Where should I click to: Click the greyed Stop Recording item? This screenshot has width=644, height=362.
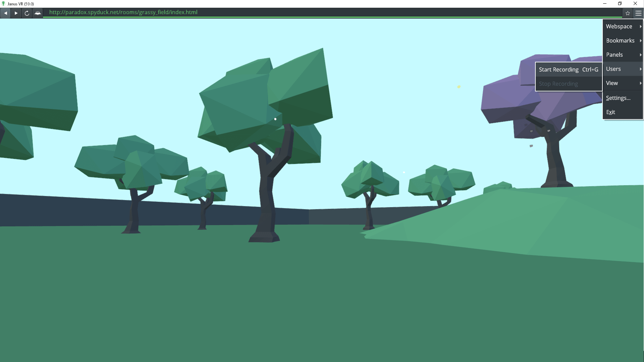tap(558, 84)
